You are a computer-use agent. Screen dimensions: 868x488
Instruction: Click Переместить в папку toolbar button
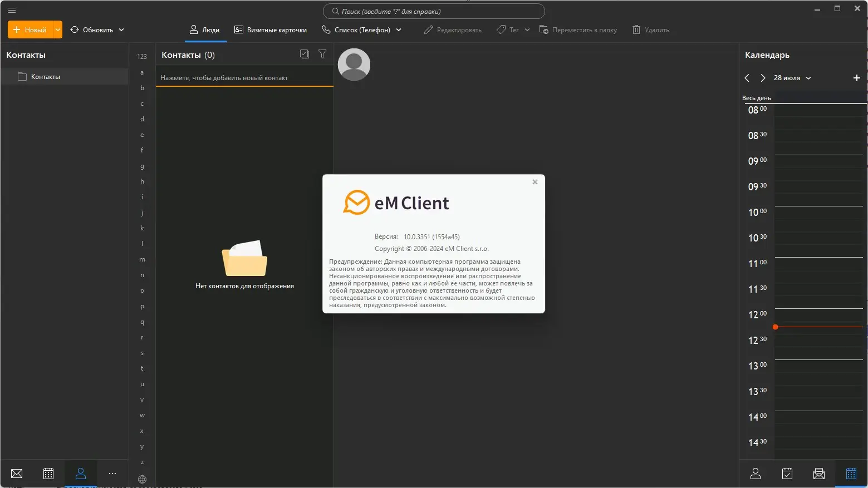click(578, 30)
